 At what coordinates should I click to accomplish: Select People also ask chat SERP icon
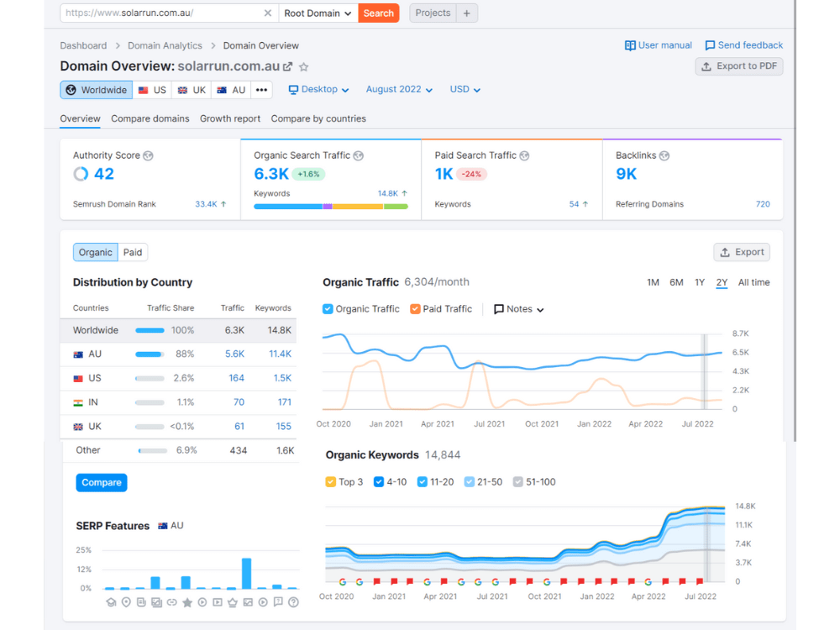pyautogui.click(x=278, y=601)
